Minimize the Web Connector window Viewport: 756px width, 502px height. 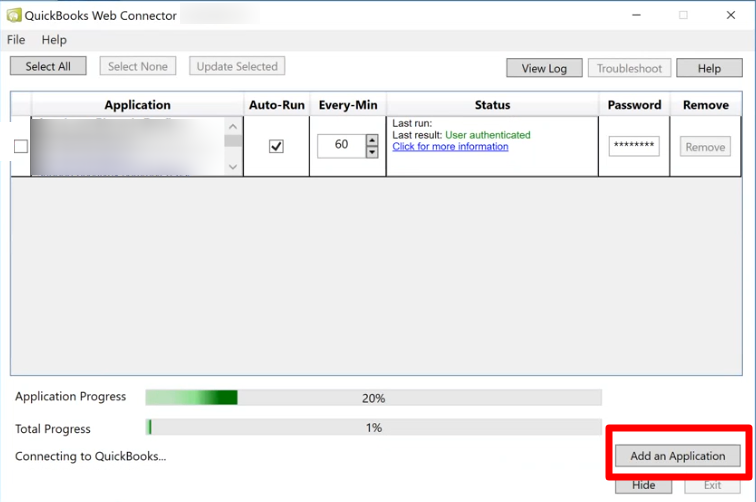(x=636, y=15)
